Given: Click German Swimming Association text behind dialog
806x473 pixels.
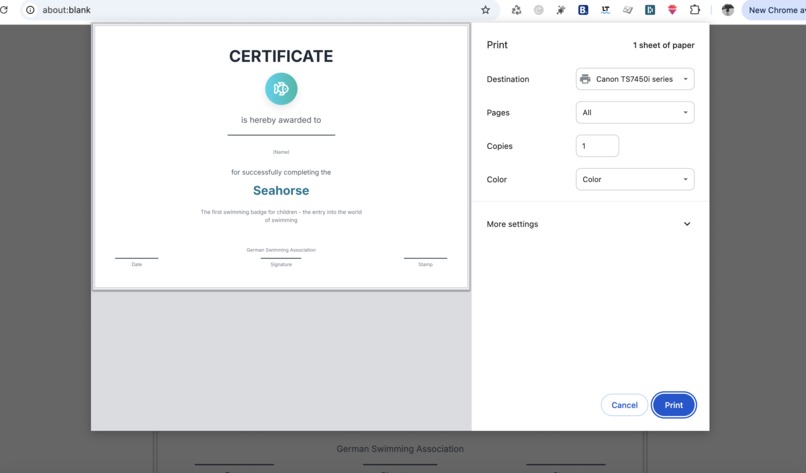Looking at the screenshot, I should click(400, 449).
